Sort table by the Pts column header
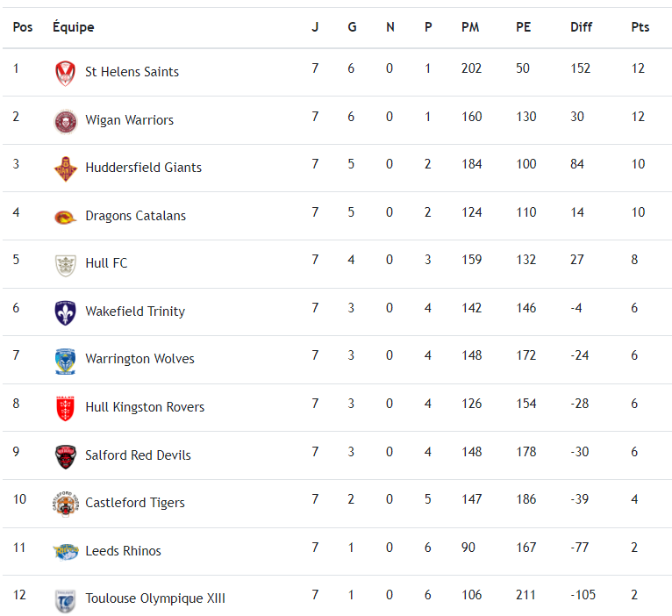Viewport: 672px width, 616px height. (640, 27)
